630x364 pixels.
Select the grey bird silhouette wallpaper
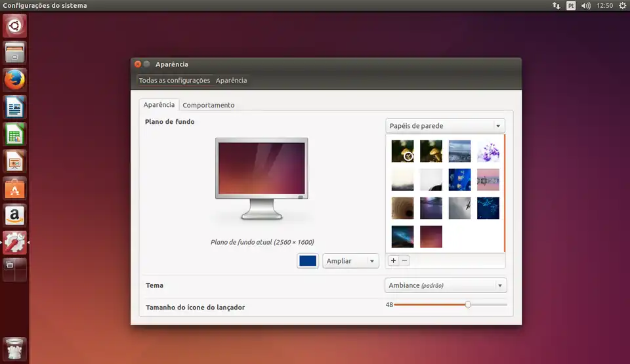pyautogui.click(x=459, y=208)
